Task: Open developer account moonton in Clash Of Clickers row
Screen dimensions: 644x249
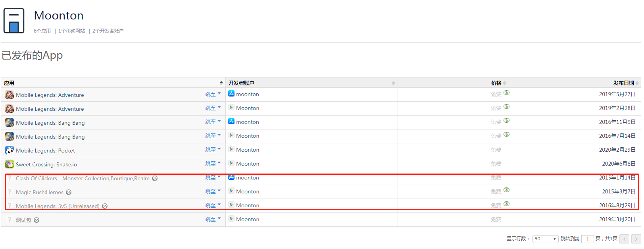Action: [248, 178]
